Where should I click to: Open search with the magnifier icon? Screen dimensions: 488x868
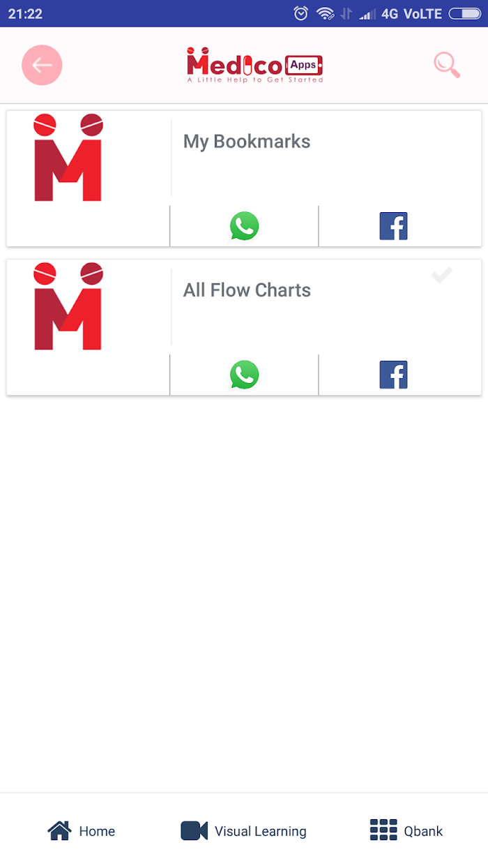pyautogui.click(x=446, y=65)
